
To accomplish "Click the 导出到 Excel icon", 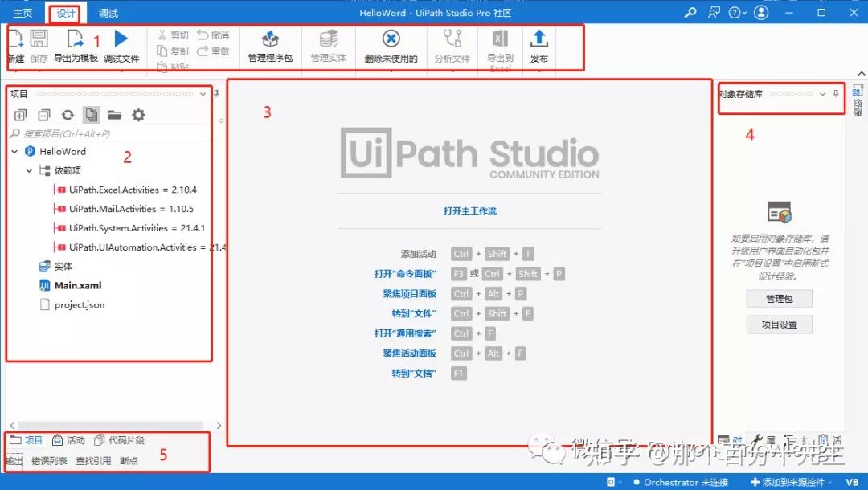I will pos(498,44).
